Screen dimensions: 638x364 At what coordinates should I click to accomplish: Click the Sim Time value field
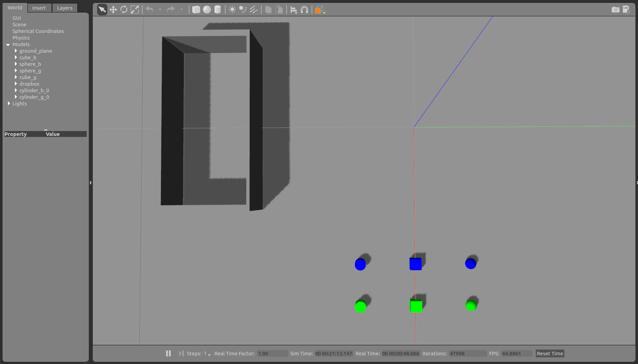coord(334,354)
